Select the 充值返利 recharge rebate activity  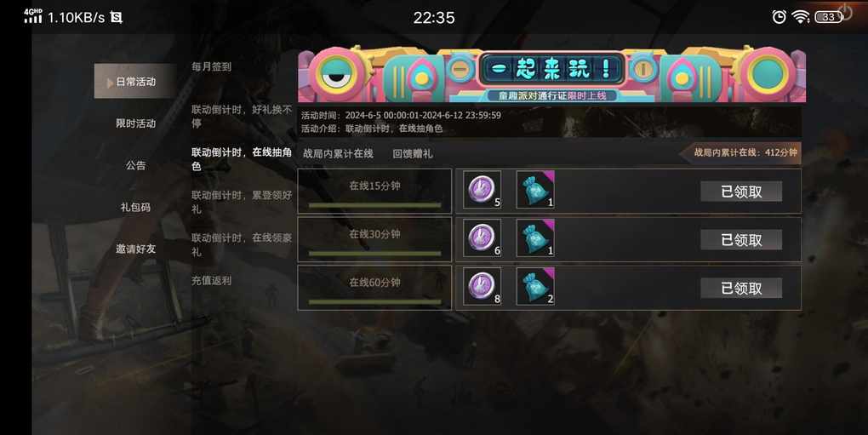coord(211,281)
